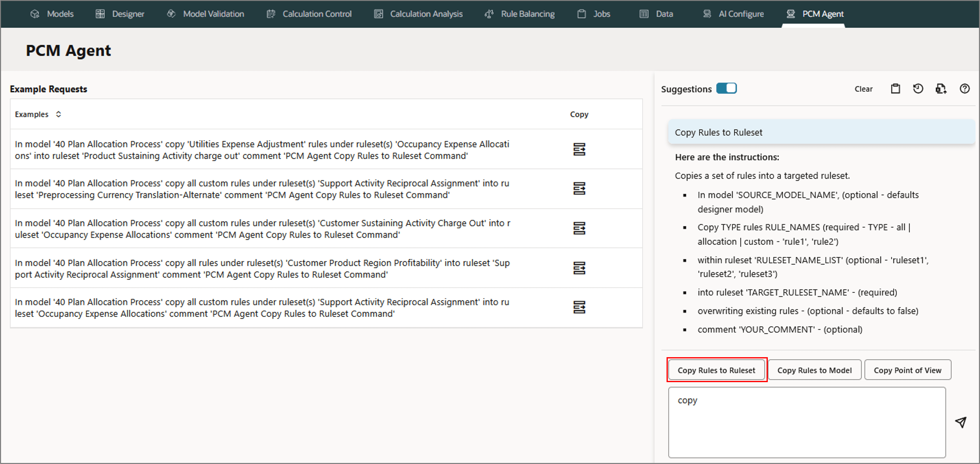Copy the 'Customer Product Region Profitability' example
The width and height of the screenshot is (980, 464).
click(x=579, y=268)
